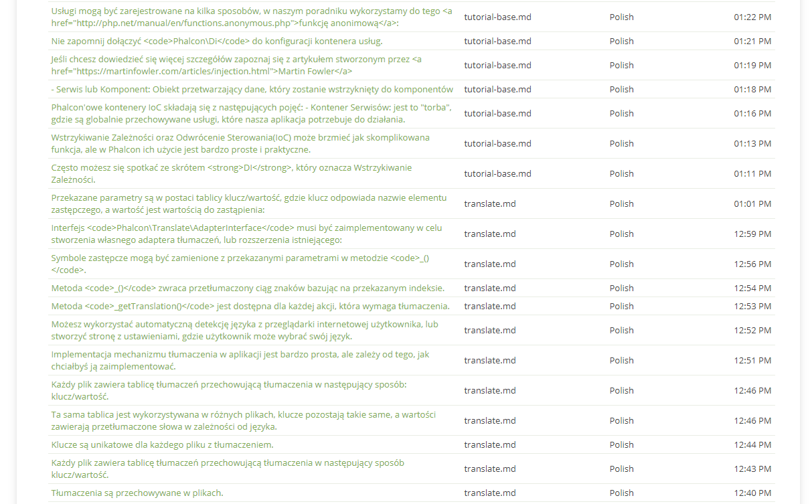812x504 pixels.
Task: Click "Ta sama tablica jest wykorzystywana" entry
Action: pos(248,420)
